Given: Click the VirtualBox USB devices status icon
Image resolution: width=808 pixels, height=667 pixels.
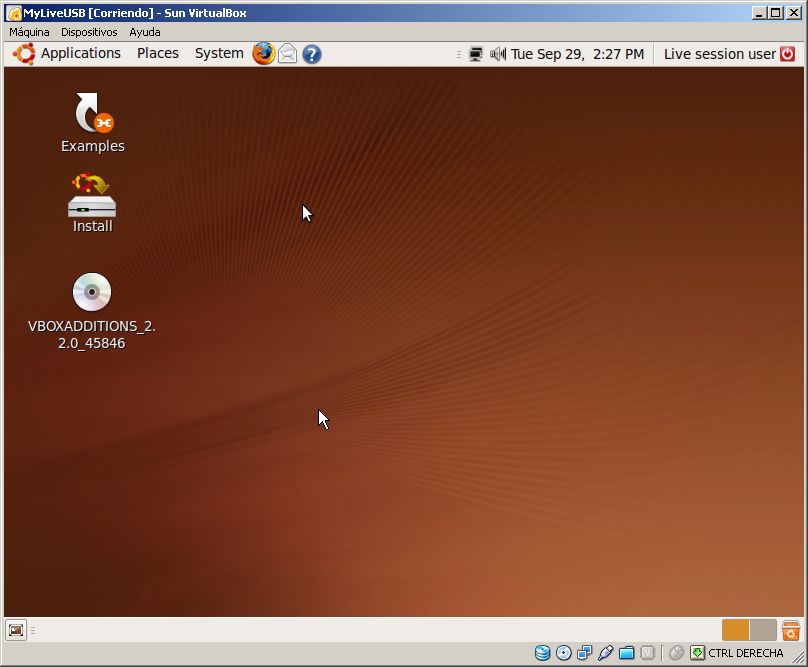Looking at the screenshot, I should click(x=605, y=653).
